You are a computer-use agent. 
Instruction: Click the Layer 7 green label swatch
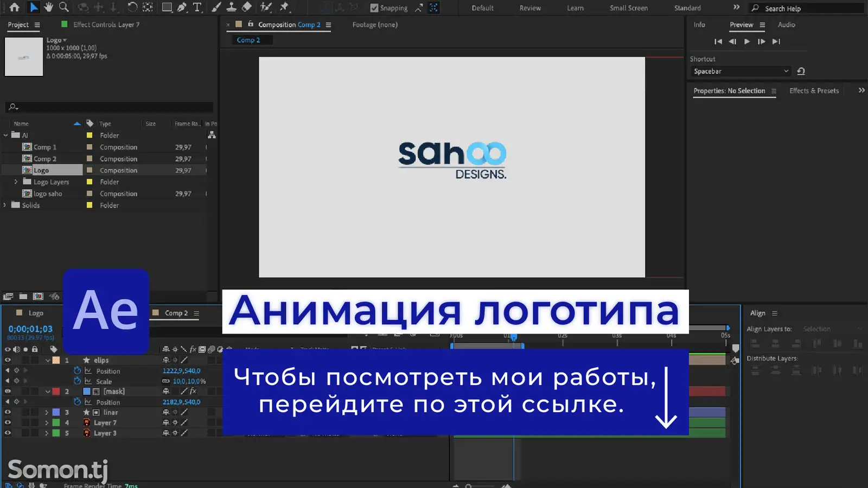point(56,422)
